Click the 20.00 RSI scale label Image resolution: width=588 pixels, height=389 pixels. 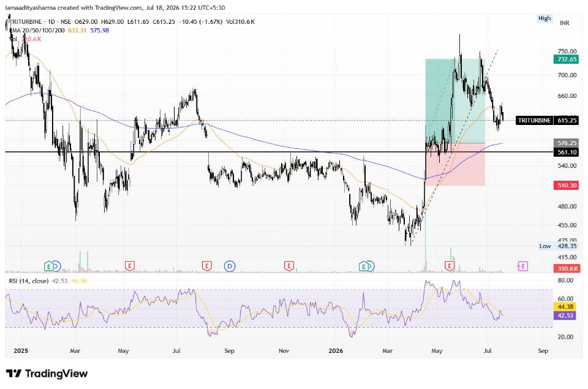click(x=565, y=337)
